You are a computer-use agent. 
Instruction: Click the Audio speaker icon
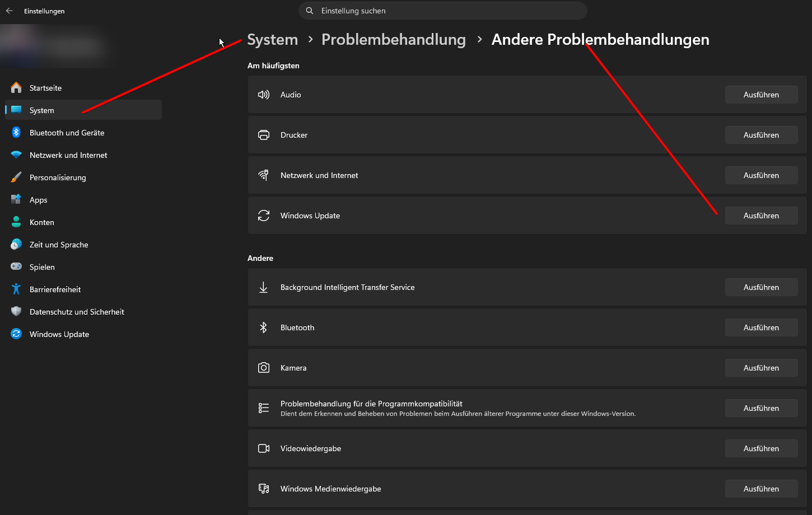[263, 95]
